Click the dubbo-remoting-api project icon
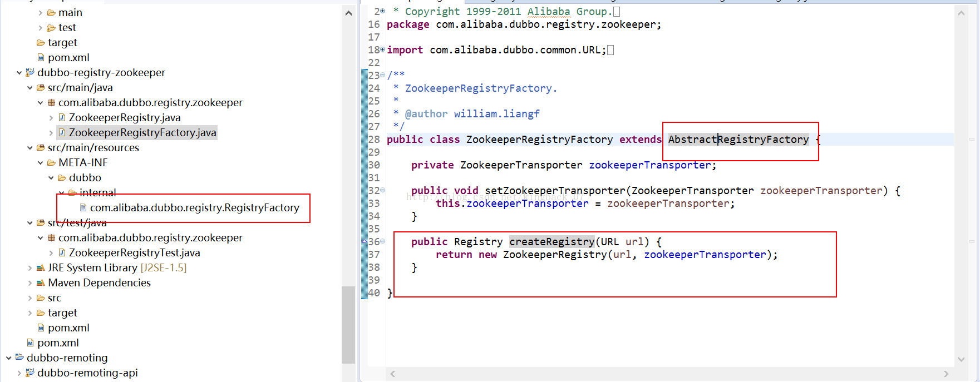The height and width of the screenshot is (382, 980). click(x=30, y=373)
